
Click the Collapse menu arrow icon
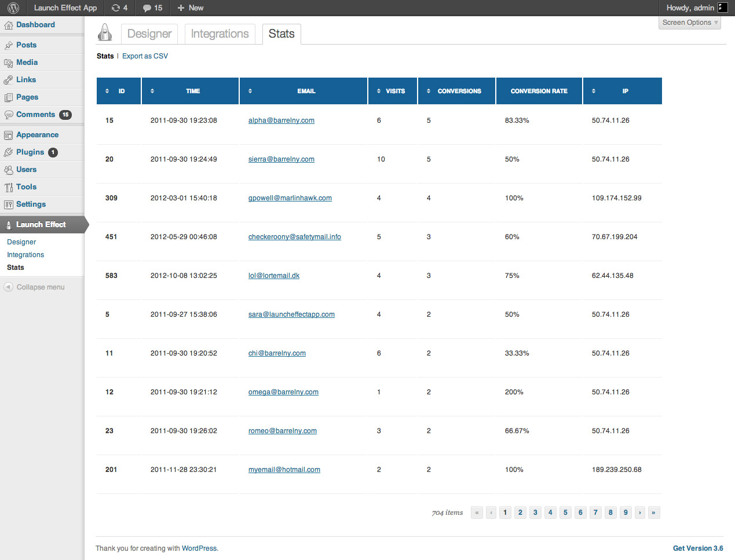8,287
